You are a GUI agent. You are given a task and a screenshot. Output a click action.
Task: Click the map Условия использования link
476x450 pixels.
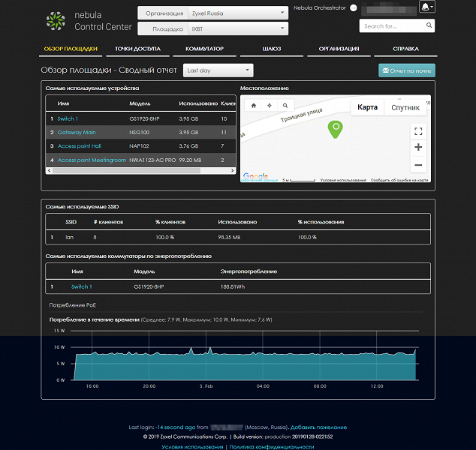coord(343,180)
